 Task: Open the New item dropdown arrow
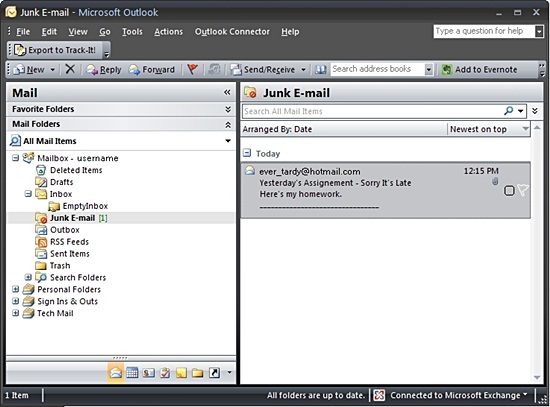tap(53, 69)
